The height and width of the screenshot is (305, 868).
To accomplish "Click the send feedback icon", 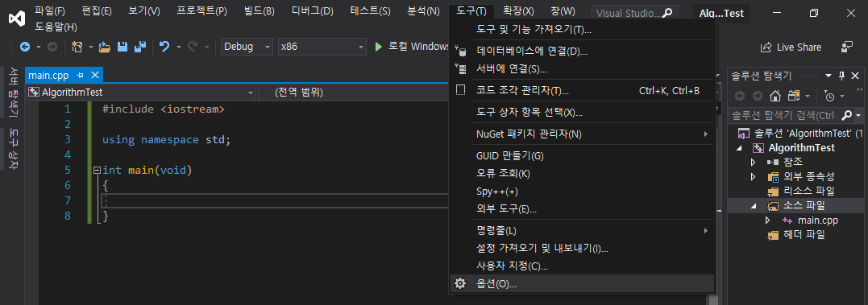I will coord(847,47).
